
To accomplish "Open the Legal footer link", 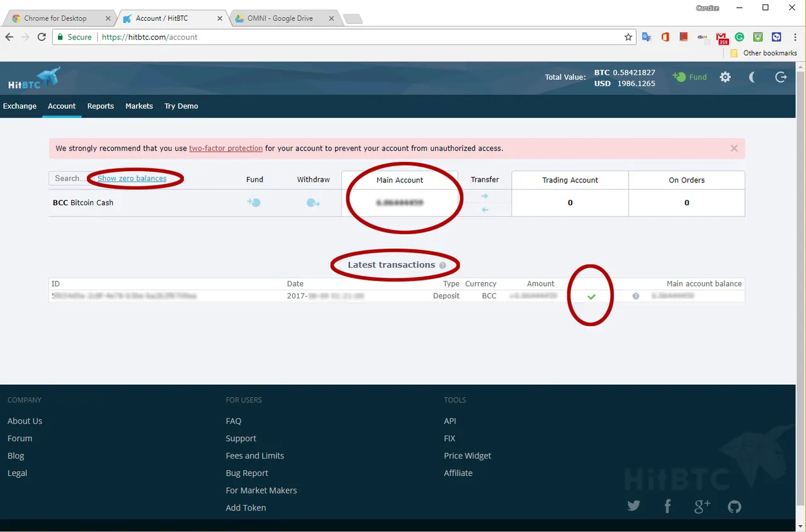I will 17,473.
